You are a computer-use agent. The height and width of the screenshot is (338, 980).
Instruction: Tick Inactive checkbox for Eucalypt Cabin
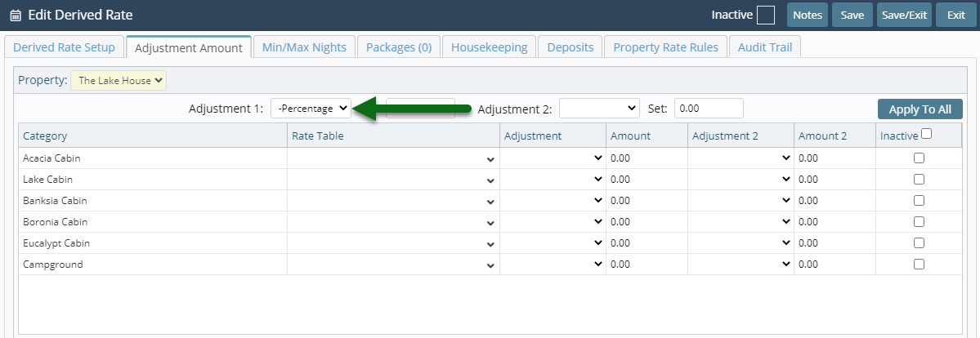(x=919, y=243)
